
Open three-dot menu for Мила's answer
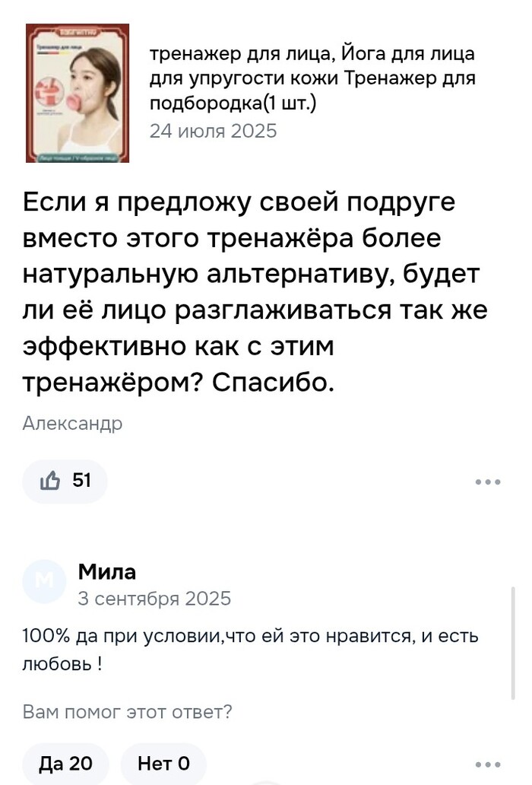[x=487, y=764]
